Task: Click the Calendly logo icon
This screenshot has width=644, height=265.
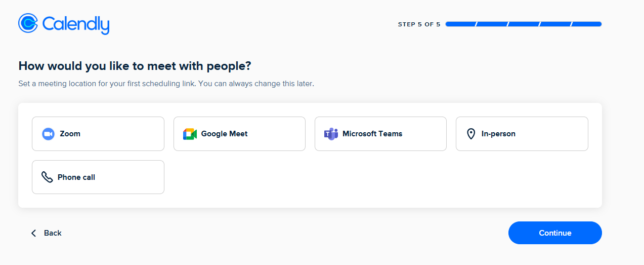Action: pyautogui.click(x=28, y=23)
